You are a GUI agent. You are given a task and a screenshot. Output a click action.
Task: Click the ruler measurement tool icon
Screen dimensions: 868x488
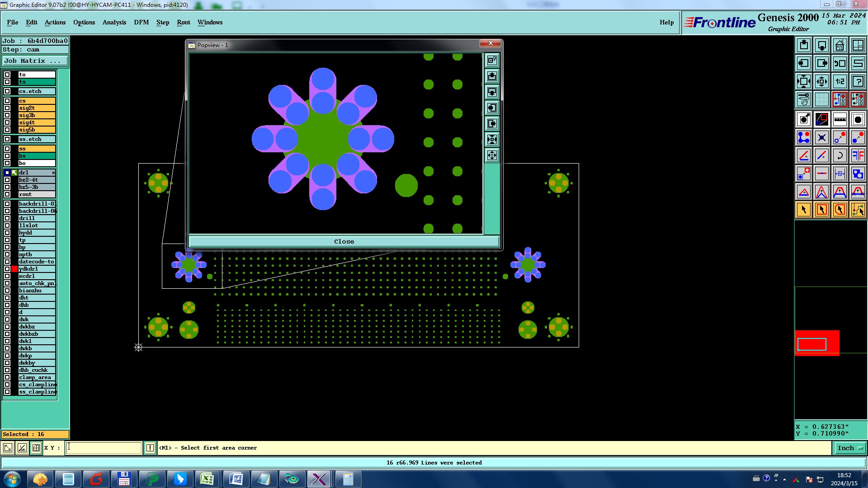(x=840, y=119)
